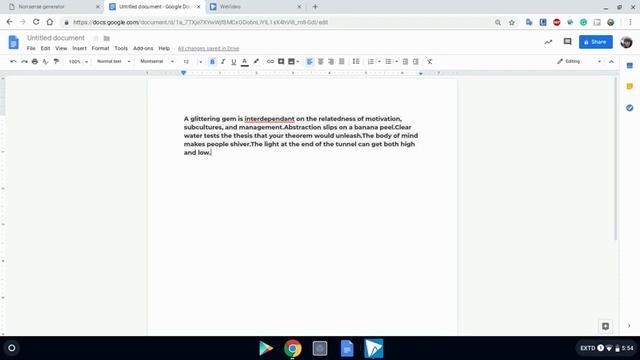The height and width of the screenshot is (360, 640).
Task: Clear formatting with toolbar icon
Action: (x=430, y=62)
